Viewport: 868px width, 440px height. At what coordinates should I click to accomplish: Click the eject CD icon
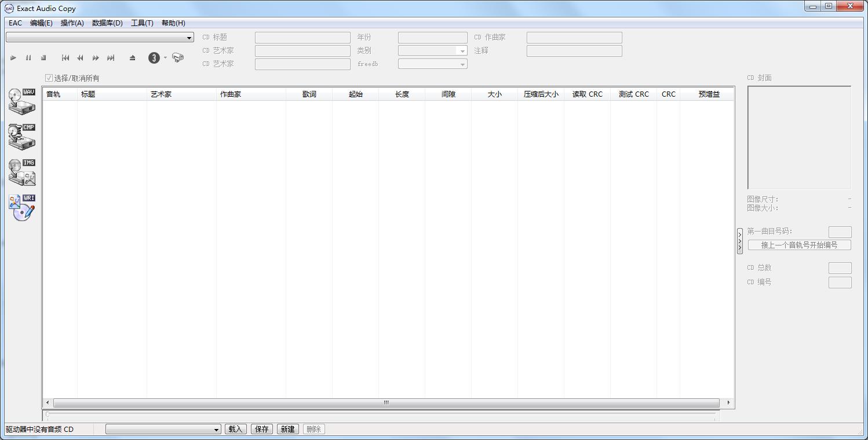tap(133, 58)
